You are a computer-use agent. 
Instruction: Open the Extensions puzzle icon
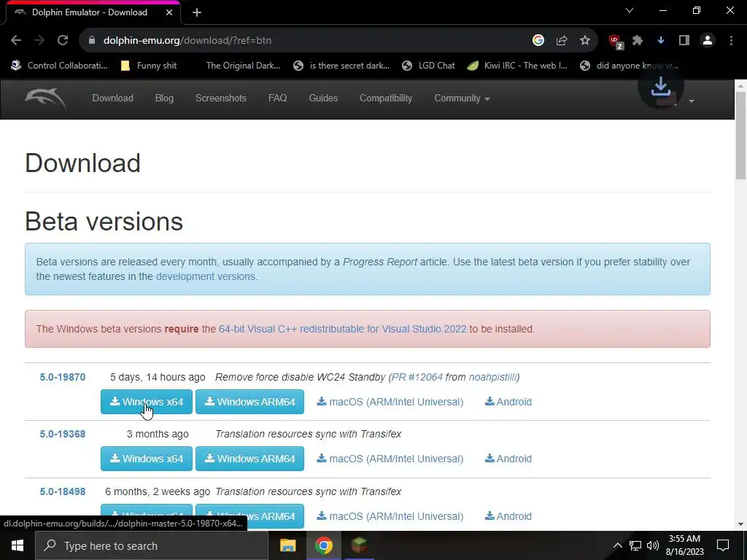(x=638, y=41)
